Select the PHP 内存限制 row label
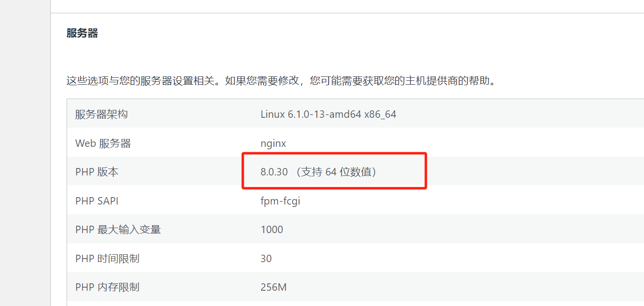The image size is (644, 306). point(107,287)
